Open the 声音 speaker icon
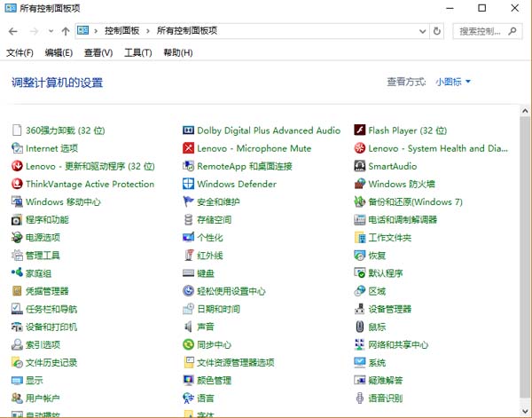Screen dimensions: 532x418 (188, 327)
